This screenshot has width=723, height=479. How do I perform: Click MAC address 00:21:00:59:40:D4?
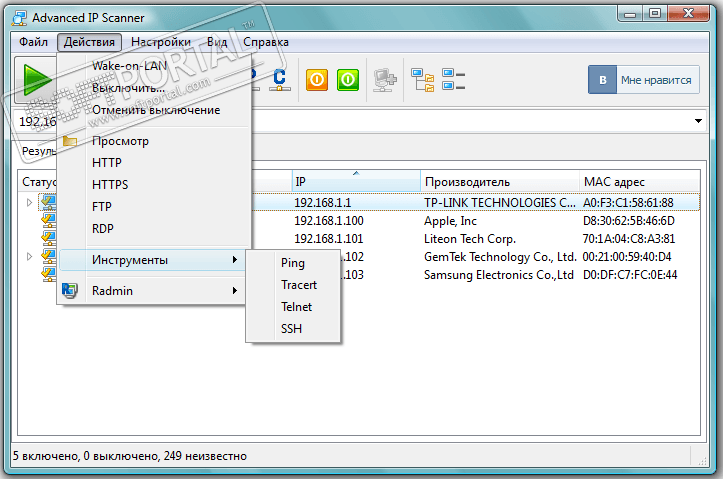(x=627, y=257)
